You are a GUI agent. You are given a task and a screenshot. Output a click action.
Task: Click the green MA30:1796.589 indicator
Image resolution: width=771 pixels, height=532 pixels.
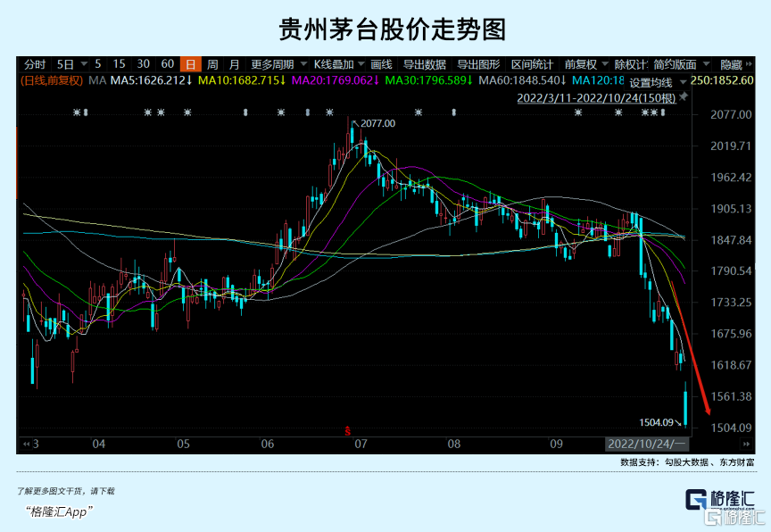pyautogui.click(x=428, y=80)
